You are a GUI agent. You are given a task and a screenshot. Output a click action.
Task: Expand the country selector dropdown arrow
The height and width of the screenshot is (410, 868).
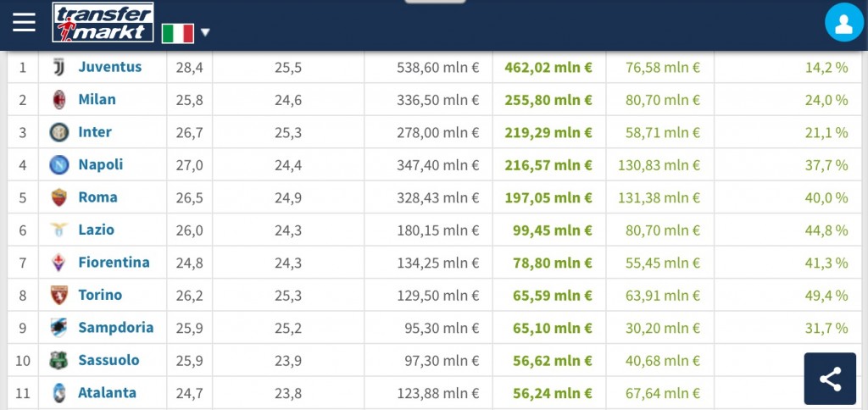(x=205, y=33)
